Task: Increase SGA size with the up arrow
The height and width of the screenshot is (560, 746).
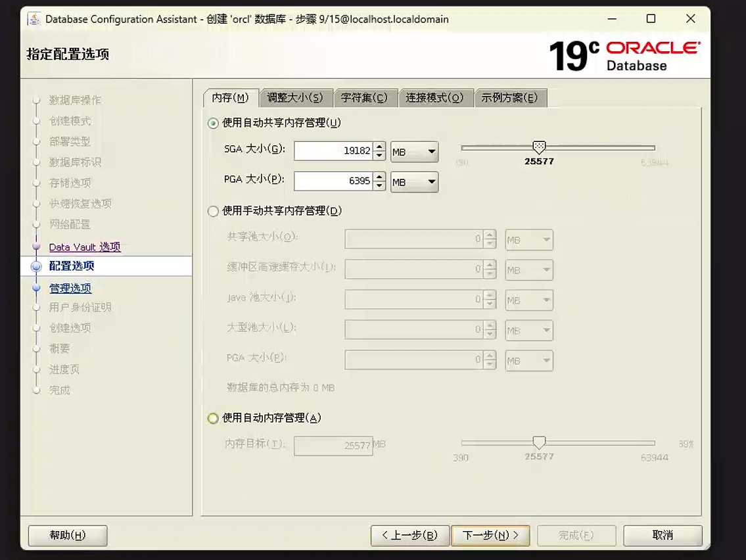Action: pos(379,147)
